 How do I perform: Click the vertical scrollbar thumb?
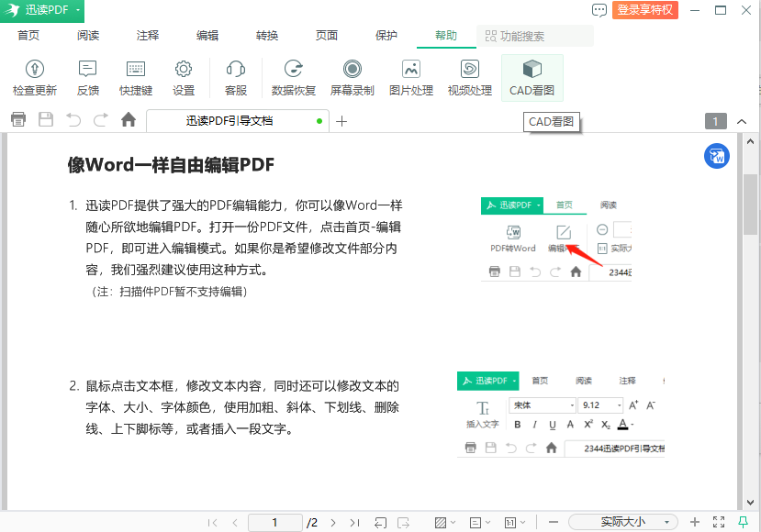point(750,205)
